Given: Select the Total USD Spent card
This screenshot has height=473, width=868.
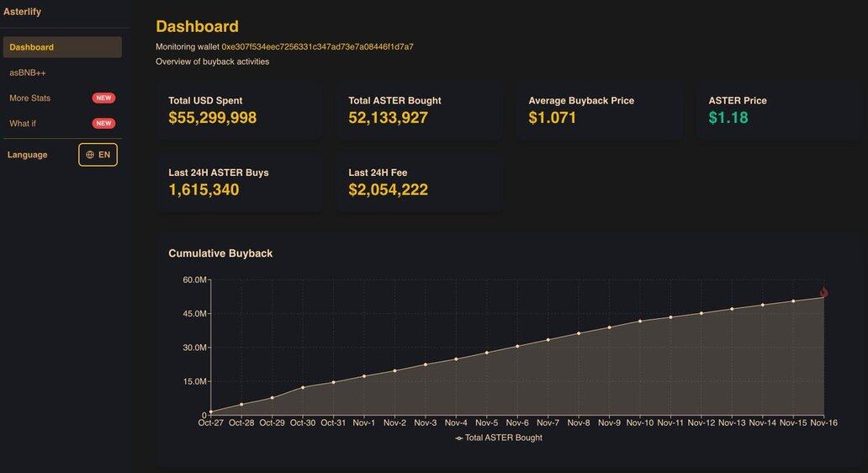Looking at the screenshot, I should (239, 109).
